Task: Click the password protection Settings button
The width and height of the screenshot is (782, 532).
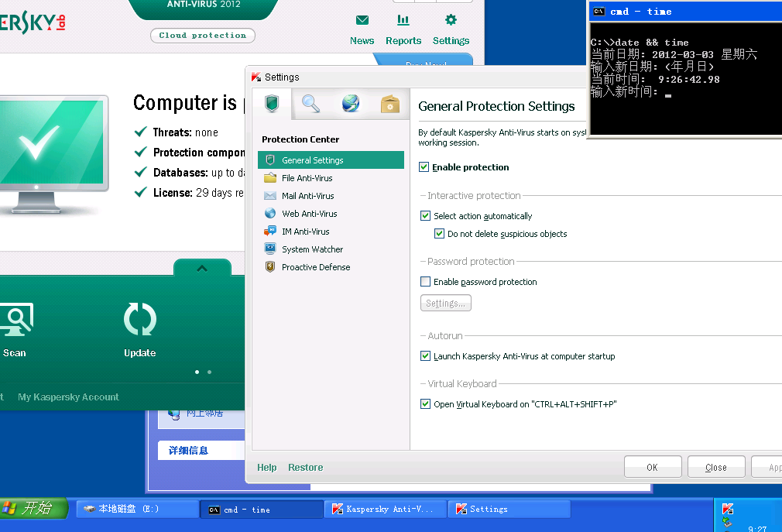Action: coord(446,303)
